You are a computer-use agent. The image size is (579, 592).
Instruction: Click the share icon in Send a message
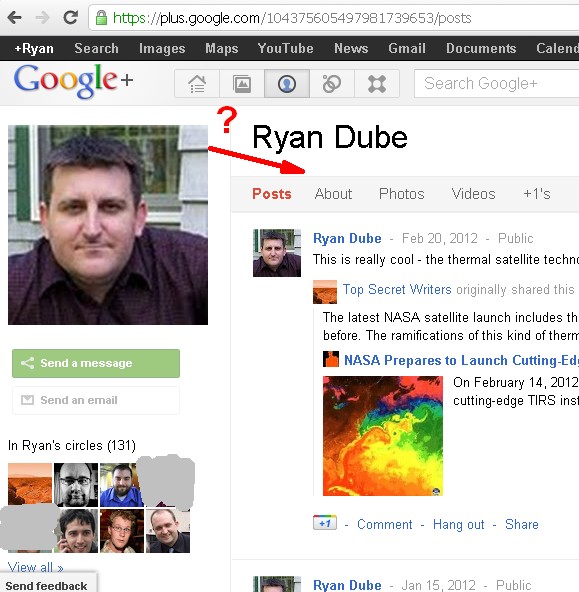click(x=28, y=363)
